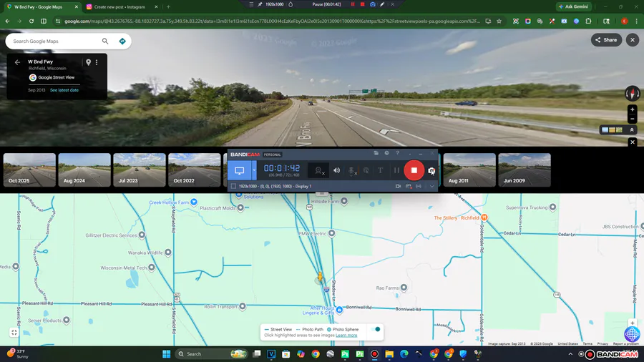Image resolution: width=644 pixels, height=362 pixels.
Task: Open Learn more link in Street View legend
Action: (x=346, y=336)
